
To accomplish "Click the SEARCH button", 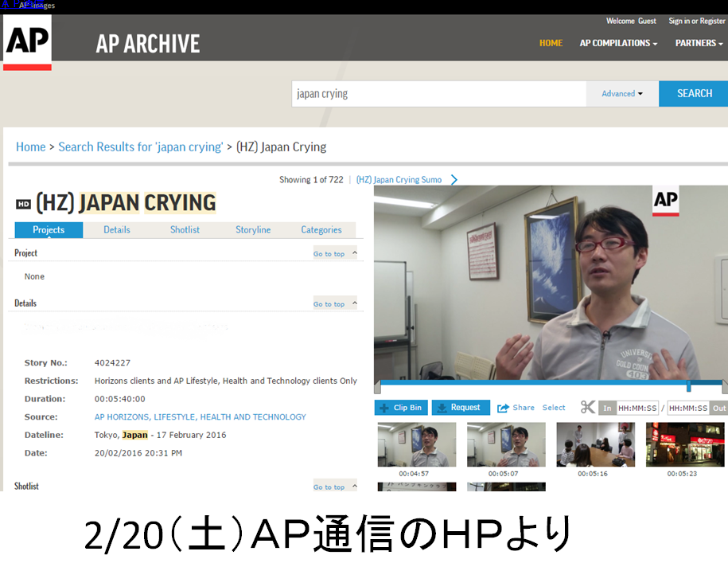I will coord(694,94).
